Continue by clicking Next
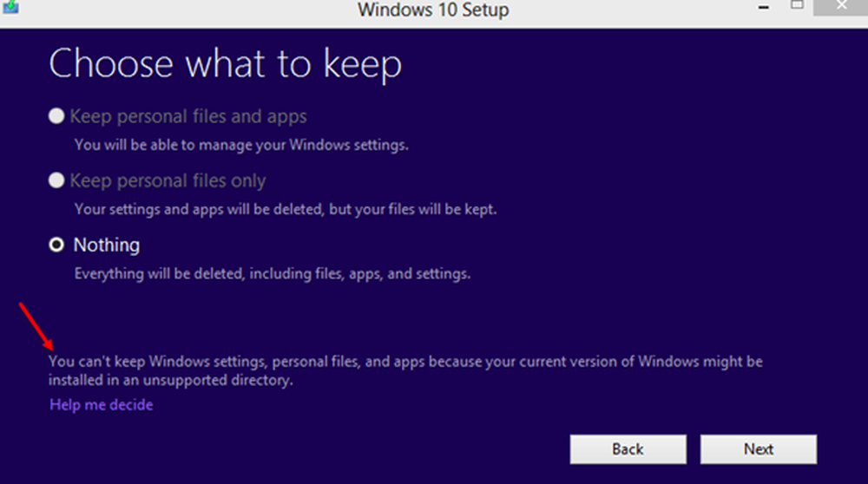 point(759,449)
